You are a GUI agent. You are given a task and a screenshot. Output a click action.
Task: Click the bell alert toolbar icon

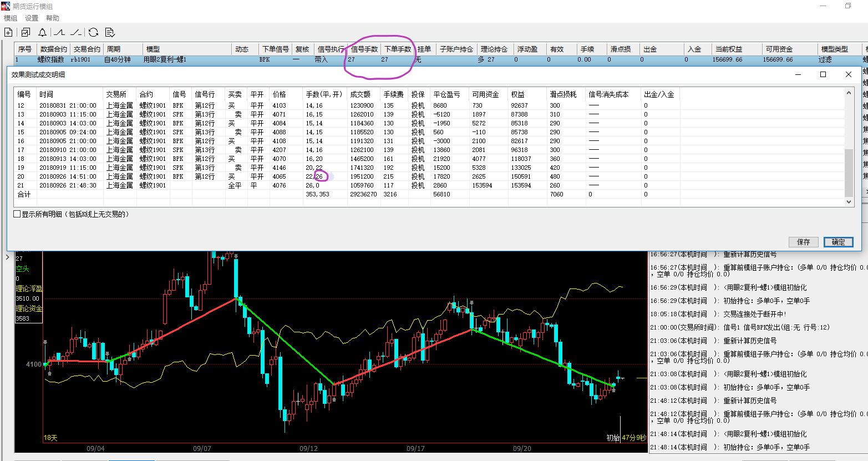click(x=42, y=33)
